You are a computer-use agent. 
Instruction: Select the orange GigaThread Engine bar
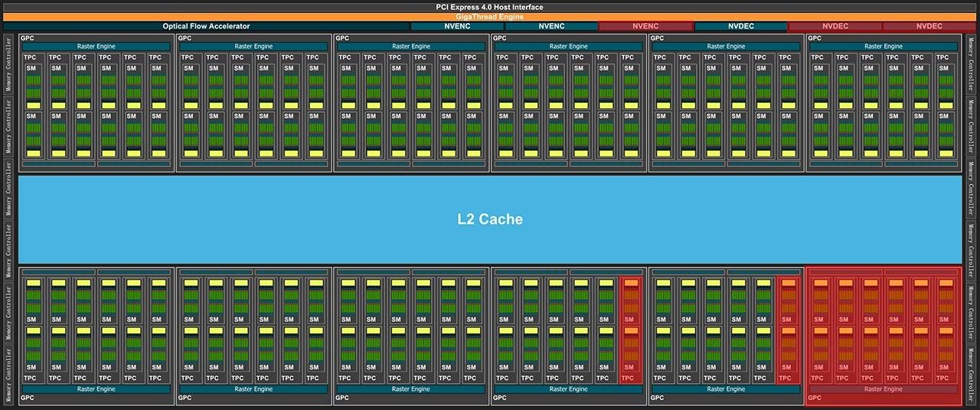click(490, 16)
